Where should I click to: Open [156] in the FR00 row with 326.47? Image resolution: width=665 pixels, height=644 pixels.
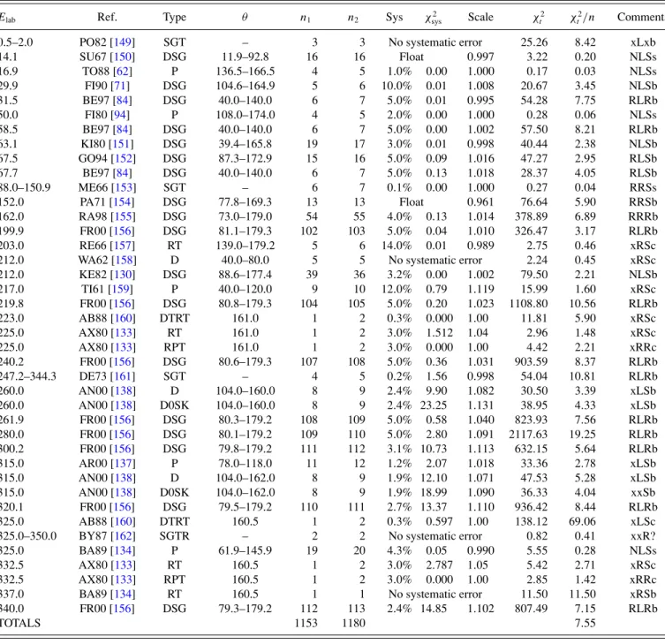point(122,231)
